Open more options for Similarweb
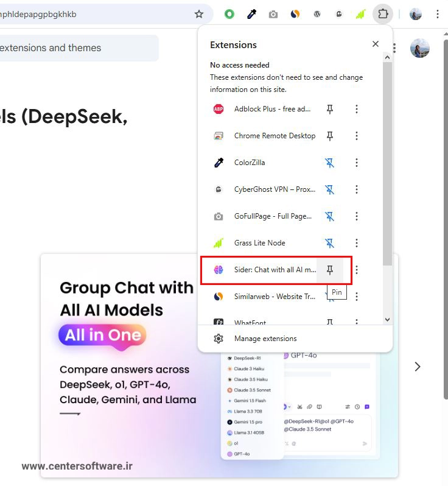The height and width of the screenshot is (486, 448). click(x=357, y=297)
